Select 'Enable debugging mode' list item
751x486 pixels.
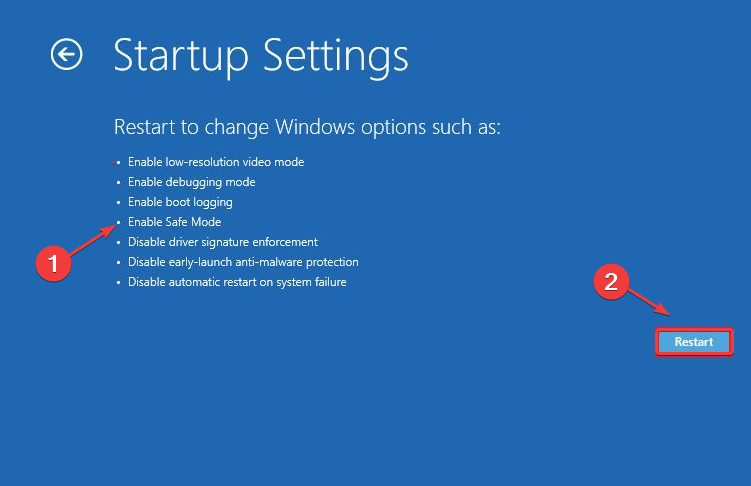[192, 182]
